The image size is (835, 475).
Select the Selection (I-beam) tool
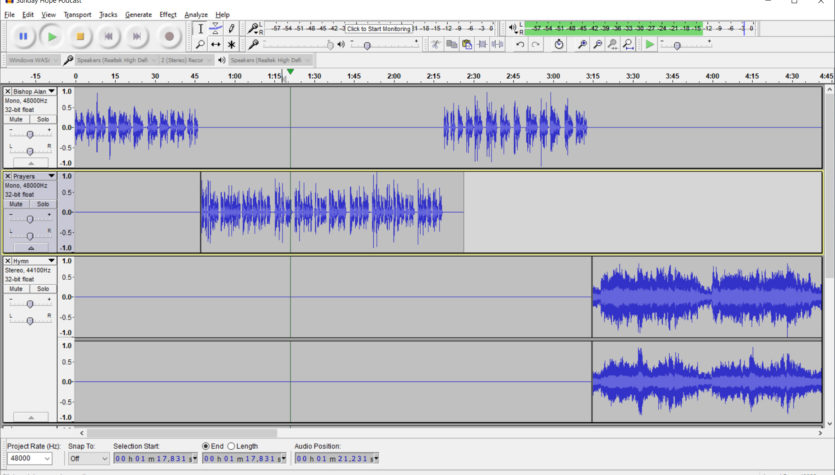click(200, 29)
